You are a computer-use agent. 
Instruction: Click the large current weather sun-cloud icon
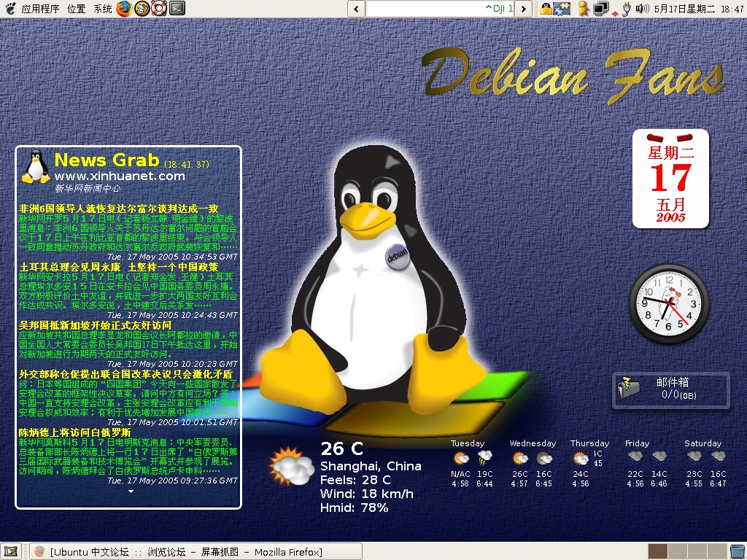click(291, 466)
